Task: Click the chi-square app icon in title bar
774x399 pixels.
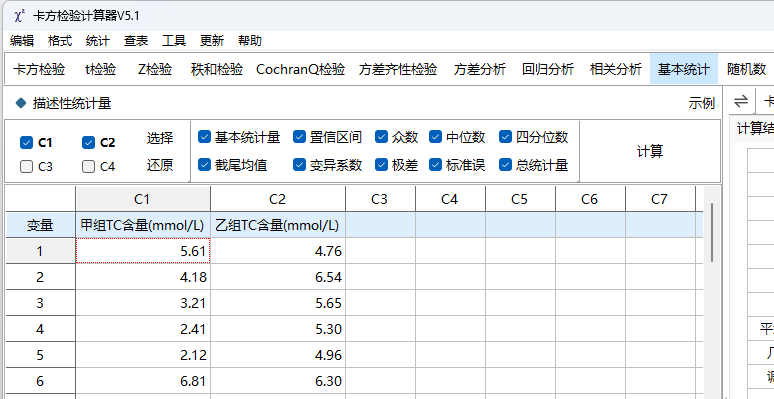Action: tap(19, 15)
